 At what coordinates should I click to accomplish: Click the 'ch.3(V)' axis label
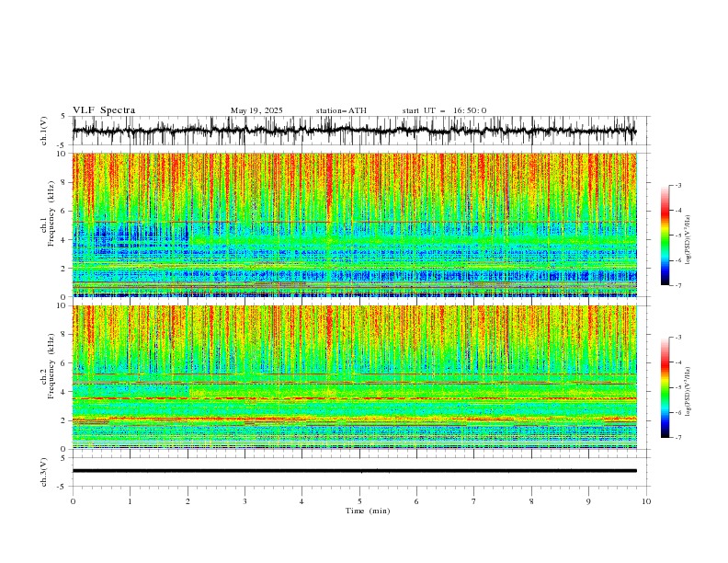tap(44, 472)
